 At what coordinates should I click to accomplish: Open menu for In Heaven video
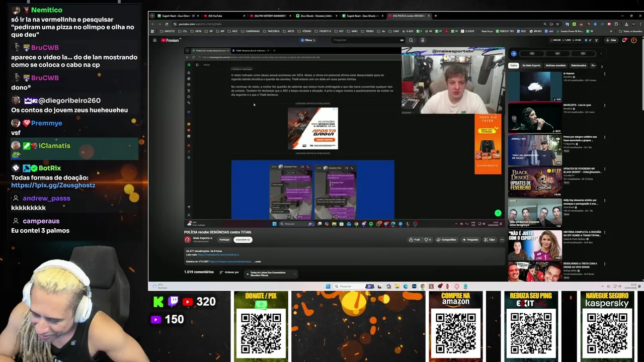coord(604,74)
